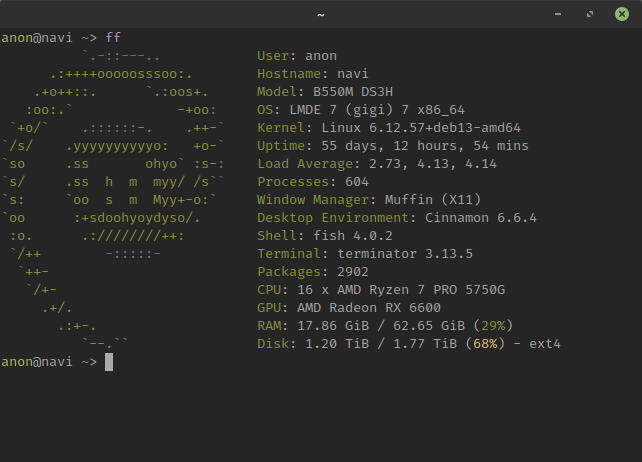
Task: Click the RAM usage '29%' value
Action: [493, 326]
